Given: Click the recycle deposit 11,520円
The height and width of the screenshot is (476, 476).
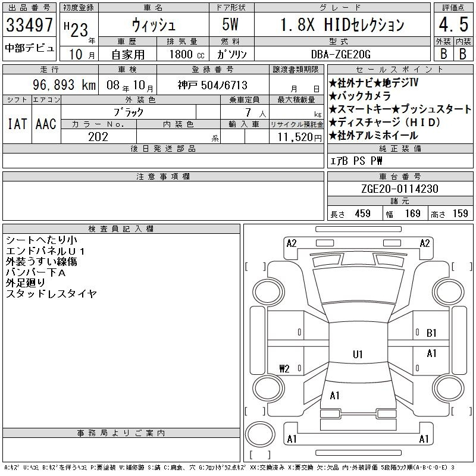Looking at the screenshot, I should 299,137.
